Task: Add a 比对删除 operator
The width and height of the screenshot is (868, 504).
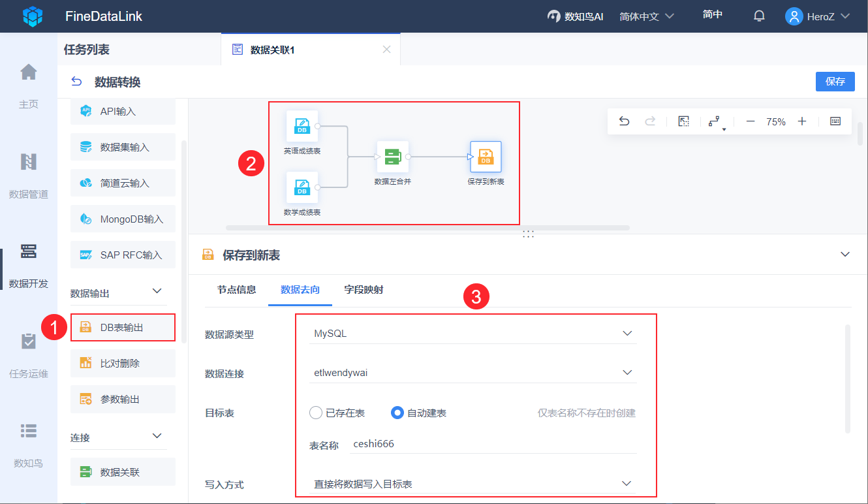Action: point(123,363)
